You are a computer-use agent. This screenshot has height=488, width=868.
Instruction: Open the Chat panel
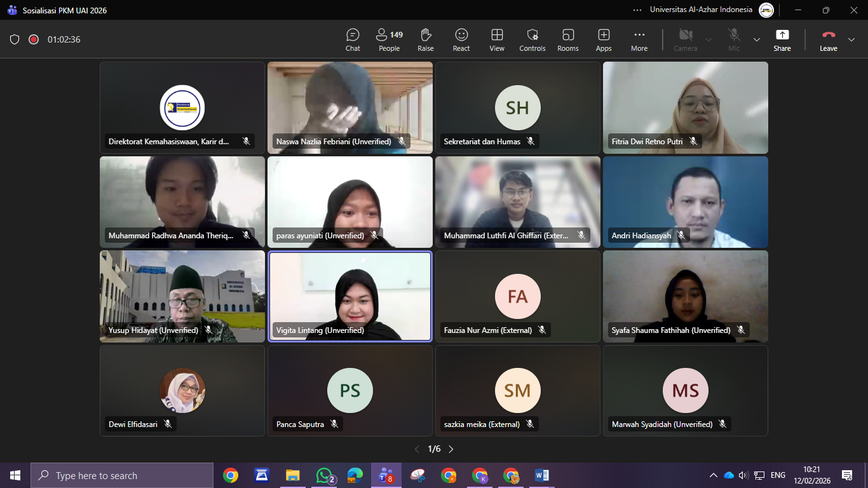point(353,39)
